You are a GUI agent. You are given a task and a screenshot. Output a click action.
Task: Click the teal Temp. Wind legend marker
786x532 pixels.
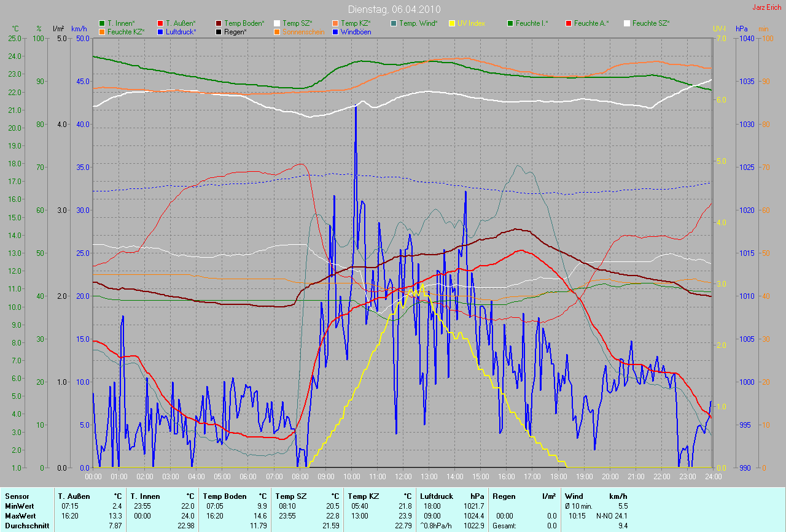tap(394, 23)
